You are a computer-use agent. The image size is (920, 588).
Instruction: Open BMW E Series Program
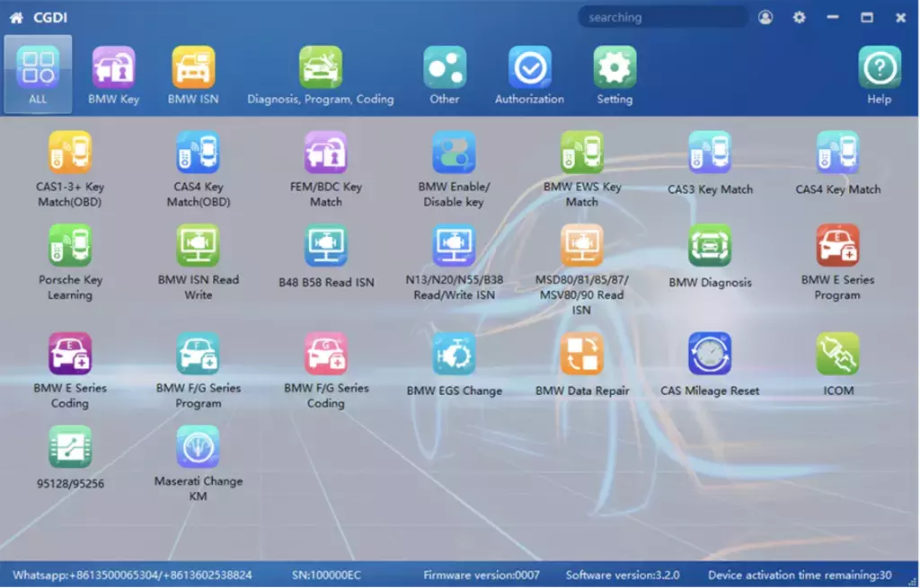(837, 246)
